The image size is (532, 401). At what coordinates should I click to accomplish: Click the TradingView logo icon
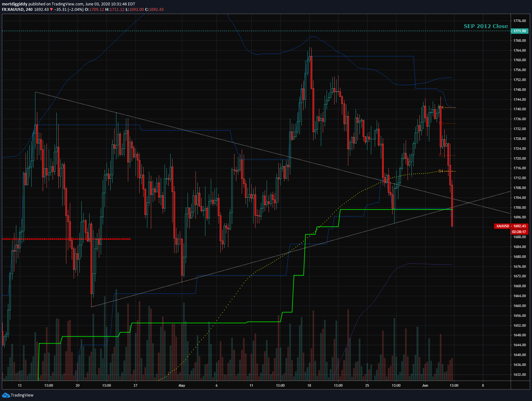pyautogui.click(x=6, y=395)
